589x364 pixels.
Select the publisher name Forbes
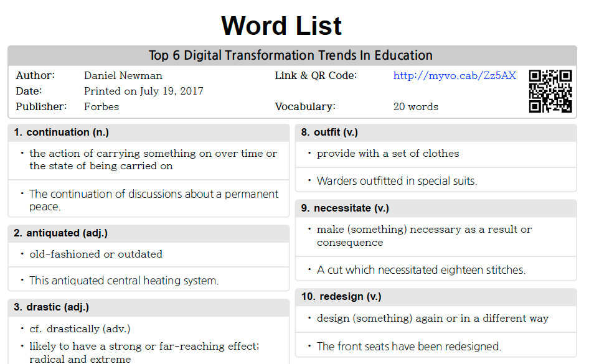click(99, 106)
